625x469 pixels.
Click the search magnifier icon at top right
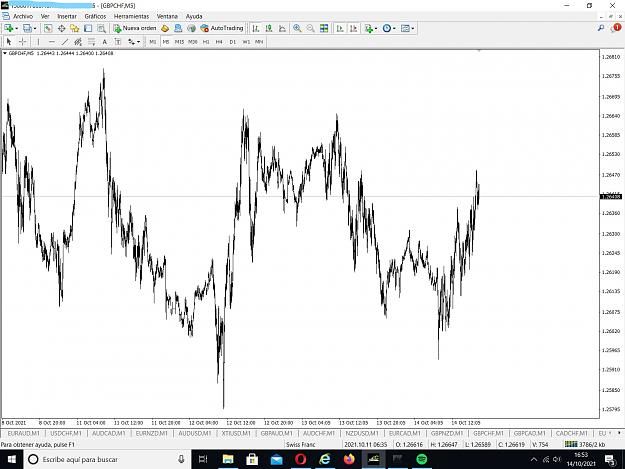click(x=601, y=28)
